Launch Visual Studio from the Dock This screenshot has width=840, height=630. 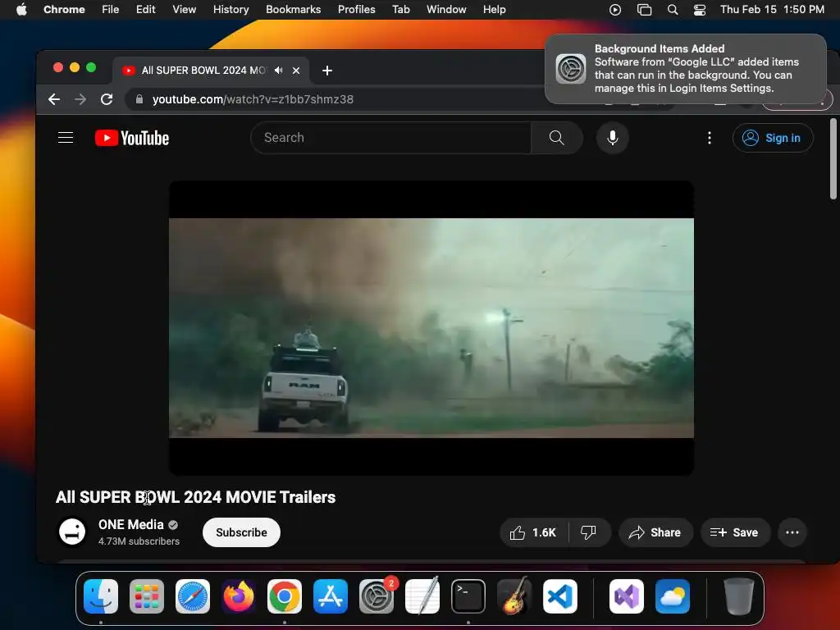click(x=626, y=596)
